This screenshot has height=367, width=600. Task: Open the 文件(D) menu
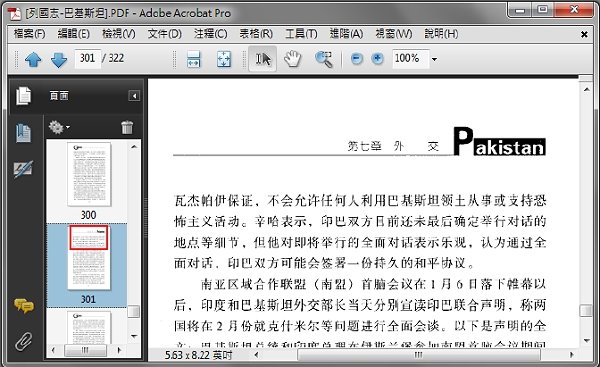(165, 34)
